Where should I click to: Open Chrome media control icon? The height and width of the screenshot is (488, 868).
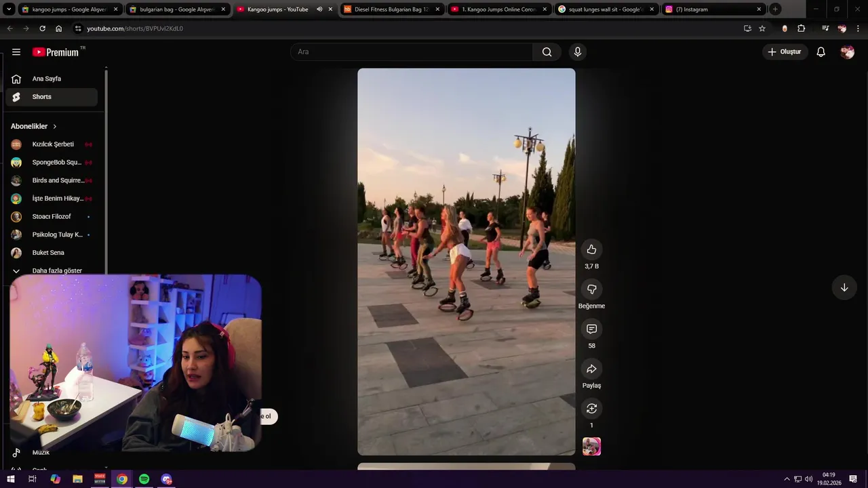[825, 28]
